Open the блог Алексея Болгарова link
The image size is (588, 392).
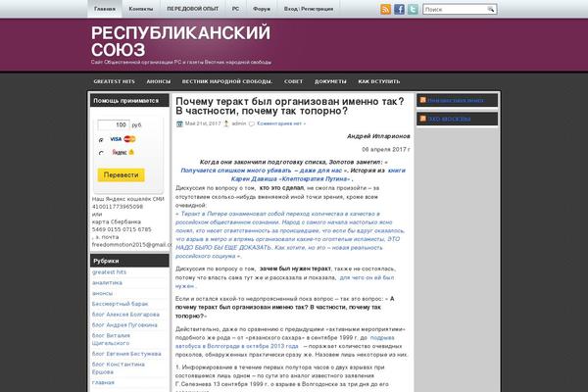[125, 315]
